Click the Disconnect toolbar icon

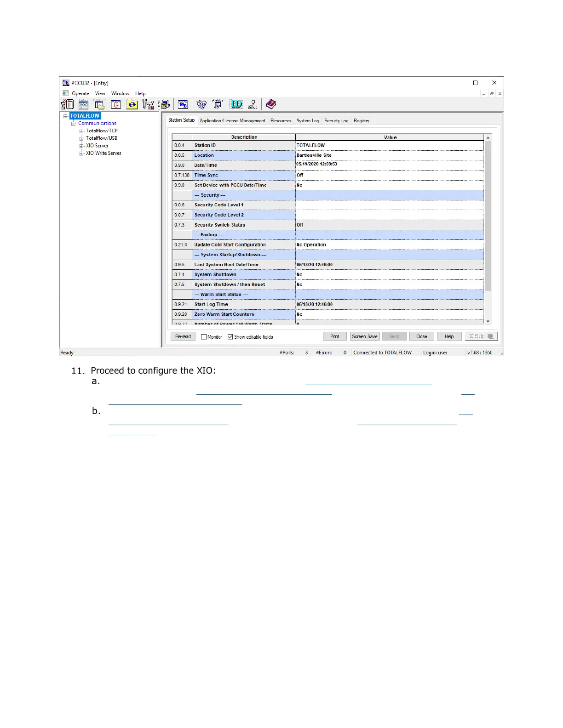click(68, 105)
